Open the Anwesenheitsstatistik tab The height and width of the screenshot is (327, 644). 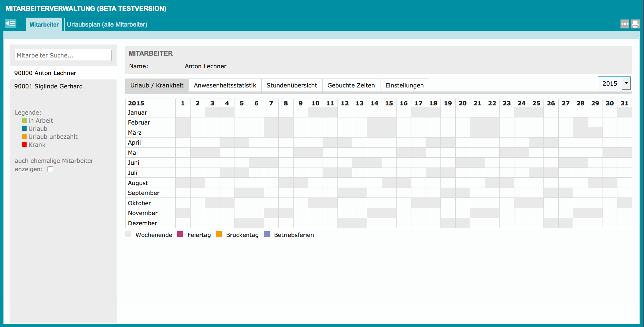[x=225, y=85]
